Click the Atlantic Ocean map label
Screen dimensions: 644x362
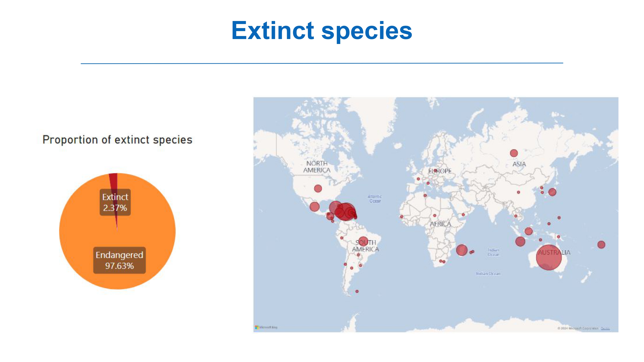375,199
